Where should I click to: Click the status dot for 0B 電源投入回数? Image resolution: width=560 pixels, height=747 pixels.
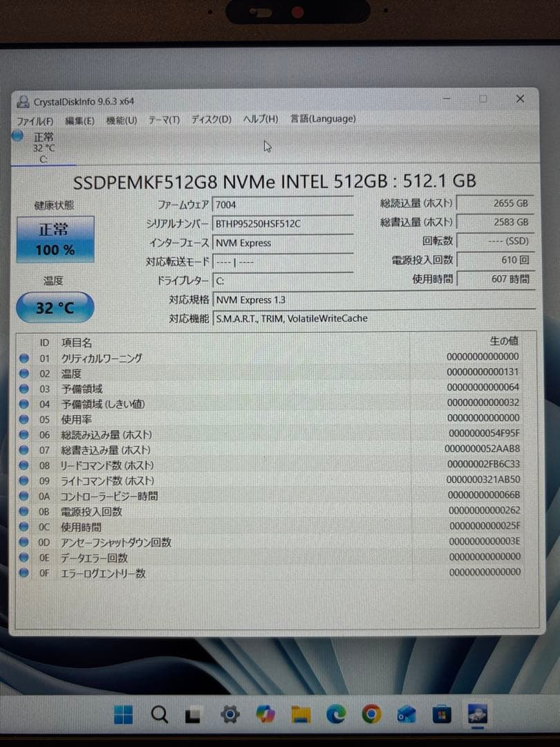coord(24,511)
